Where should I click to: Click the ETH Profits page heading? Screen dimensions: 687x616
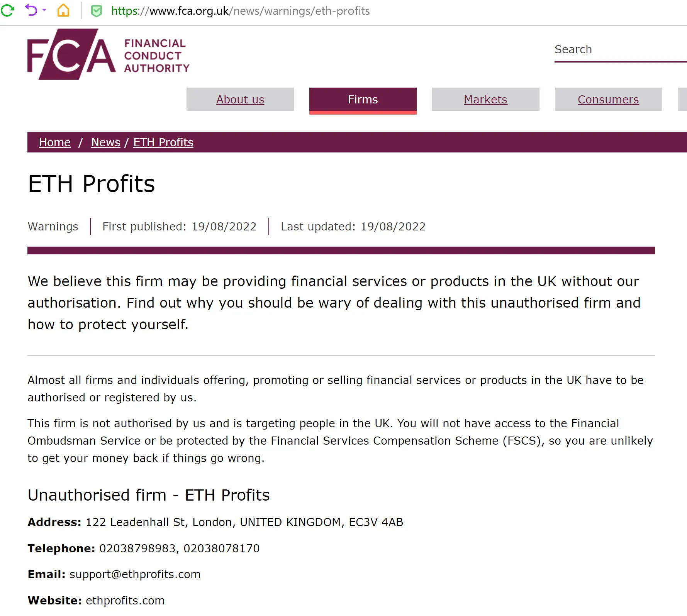92,183
